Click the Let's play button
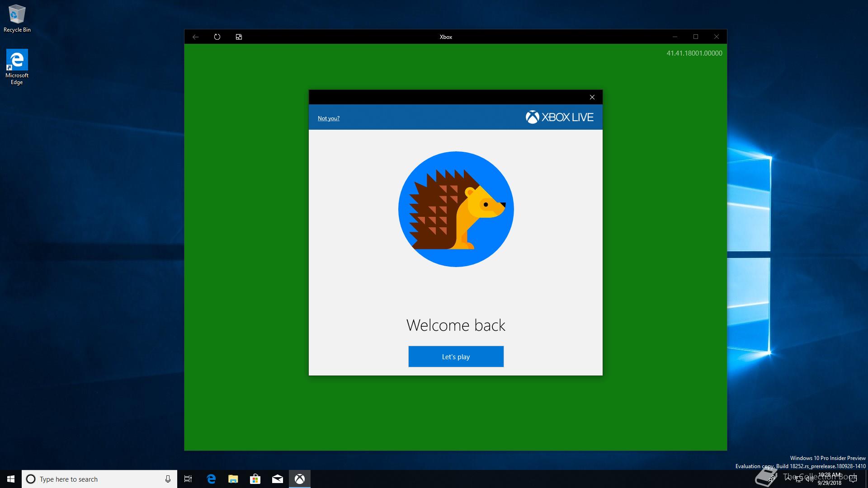 [x=456, y=357]
